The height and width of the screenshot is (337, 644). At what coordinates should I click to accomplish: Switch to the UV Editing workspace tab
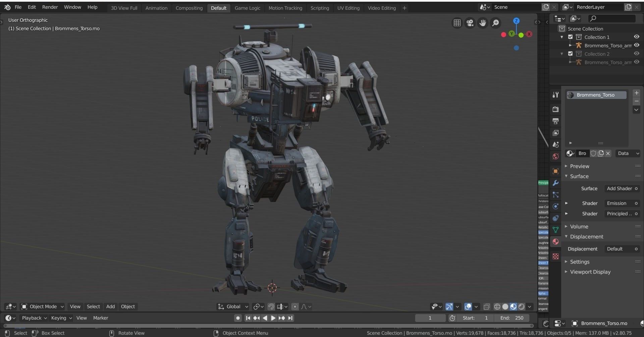pyautogui.click(x=348, y=8)
